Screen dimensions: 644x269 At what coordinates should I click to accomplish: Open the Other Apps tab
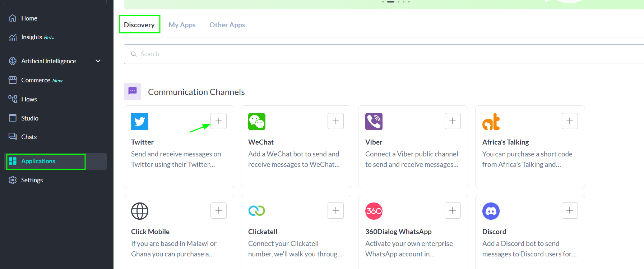coord(227,25)
